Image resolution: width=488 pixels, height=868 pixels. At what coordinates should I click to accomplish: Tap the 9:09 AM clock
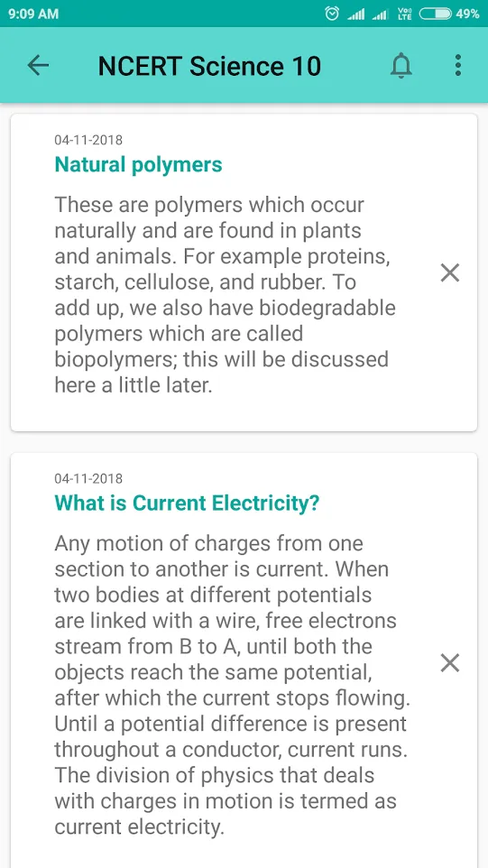pos(33,14)
